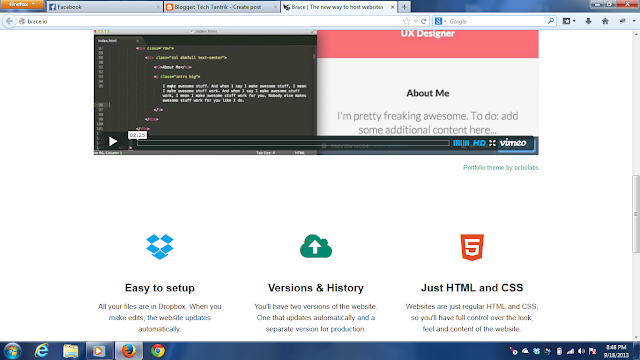Click the Vimeo logo
Viewport: 640px width, 360px height.
click(x=513, y=143)
